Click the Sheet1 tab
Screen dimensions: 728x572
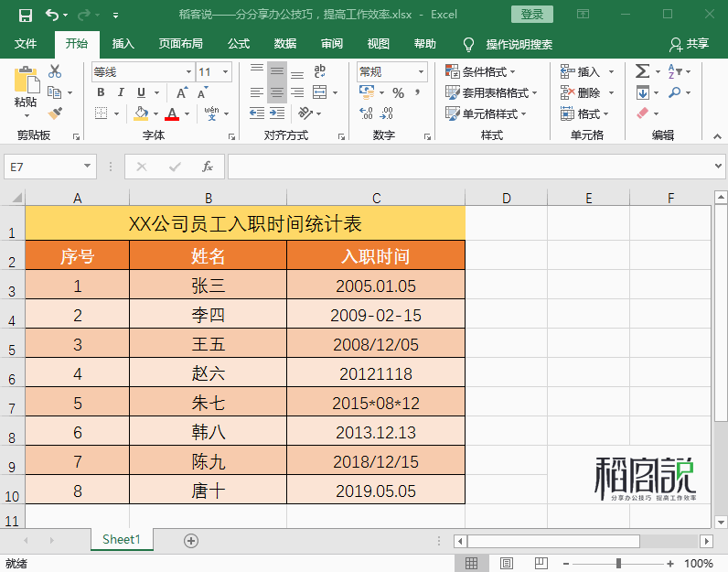(x=122, y=539)
